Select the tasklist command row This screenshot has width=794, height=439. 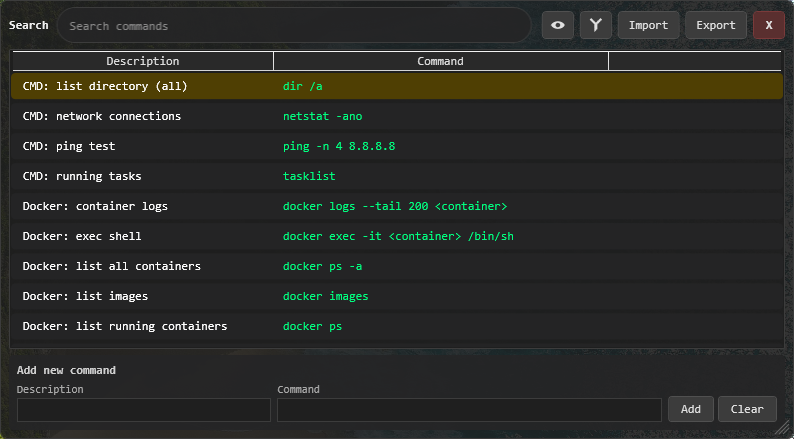point(309,177)
